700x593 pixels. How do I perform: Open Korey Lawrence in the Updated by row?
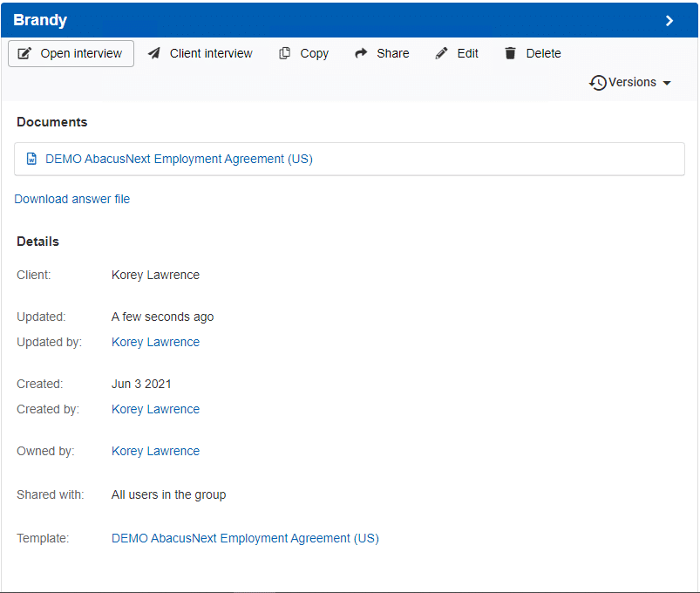coord(155,342)
